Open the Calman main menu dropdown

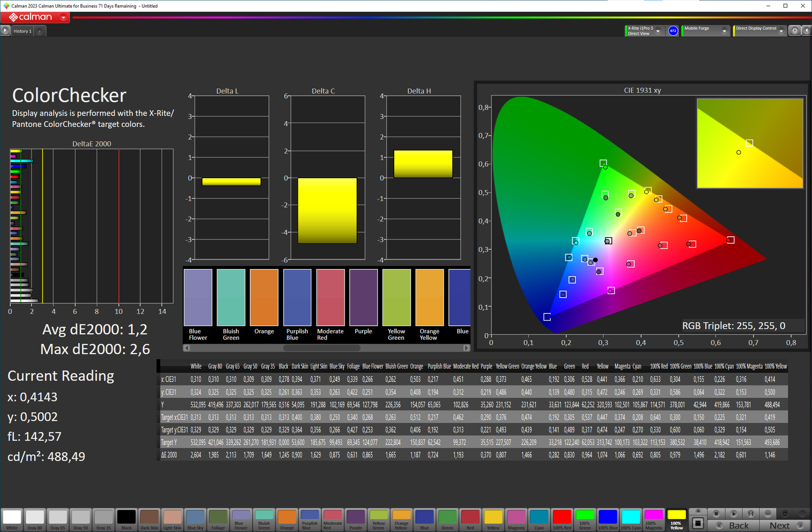click(x=63, y=17)
